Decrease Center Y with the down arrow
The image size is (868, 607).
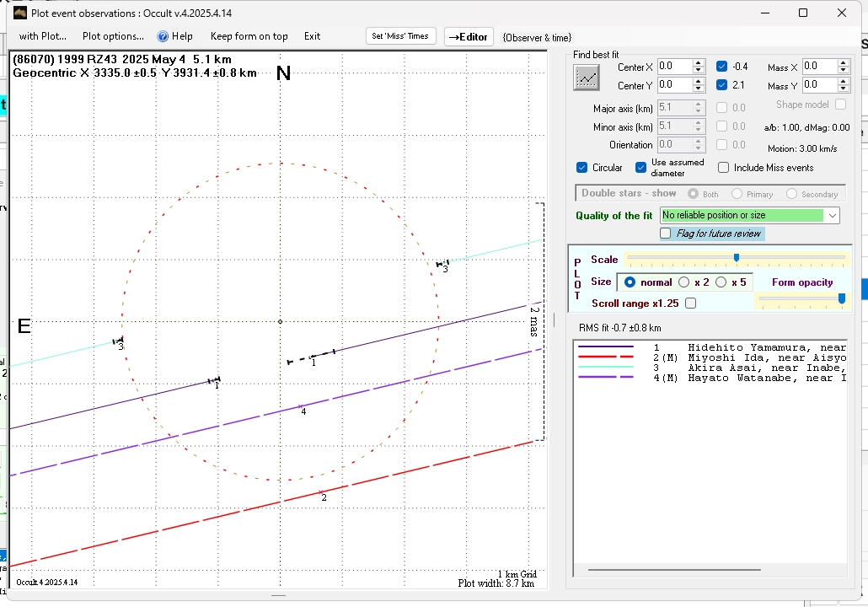point(699,89)
